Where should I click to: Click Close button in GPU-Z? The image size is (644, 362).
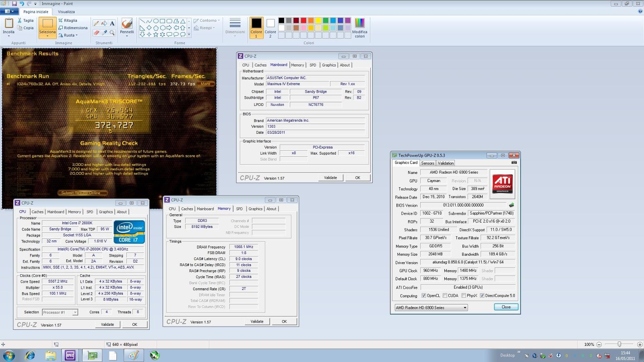506,307
